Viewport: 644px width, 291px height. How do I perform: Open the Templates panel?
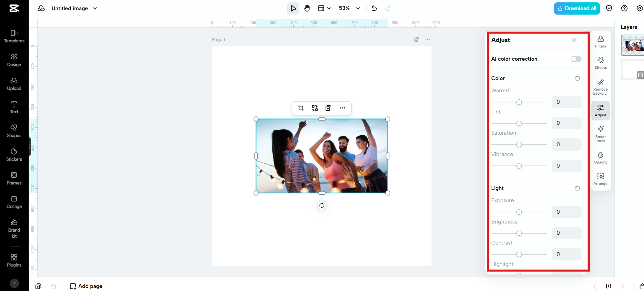click(14, 37)
